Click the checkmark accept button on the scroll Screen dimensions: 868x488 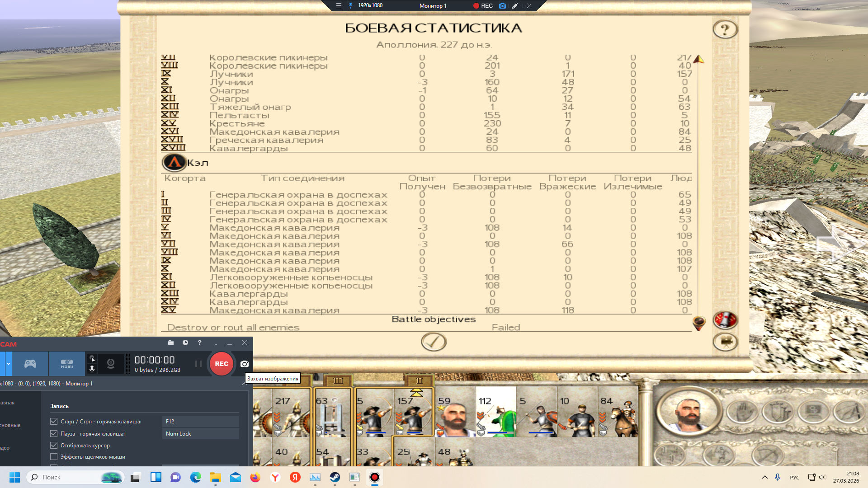click(434, 342)
